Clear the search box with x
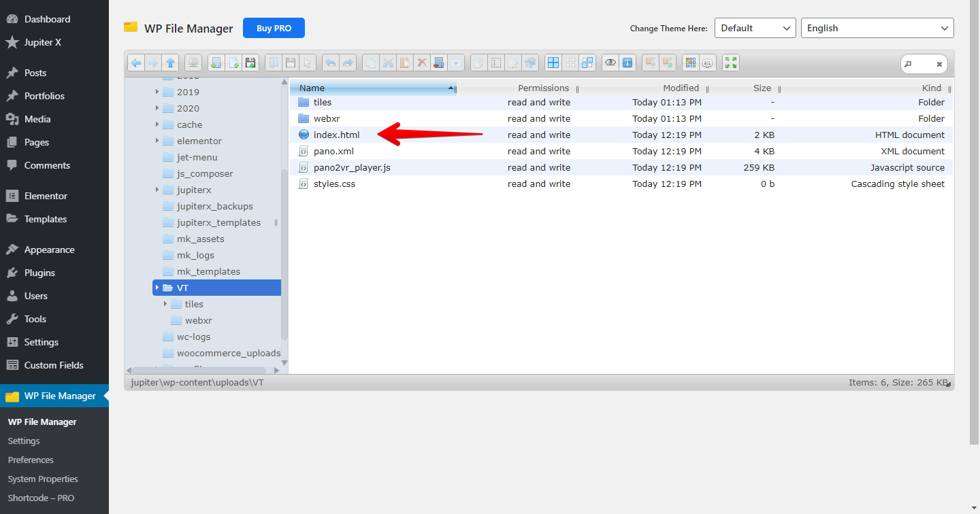Image resolution: width=980 pixels, height=514 pixels. 939,64
